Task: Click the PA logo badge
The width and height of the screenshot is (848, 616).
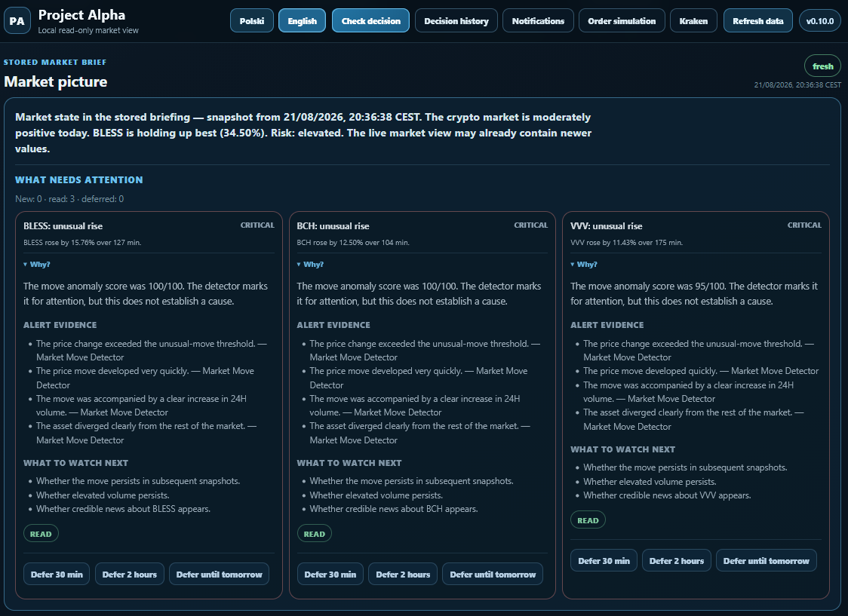Action: pyautogui.click(x=17, y=21)
